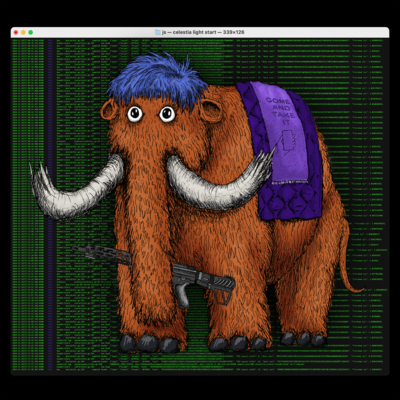The image size is (400, 400).
Task: Click the green full-screen window button
Action: 31,32
